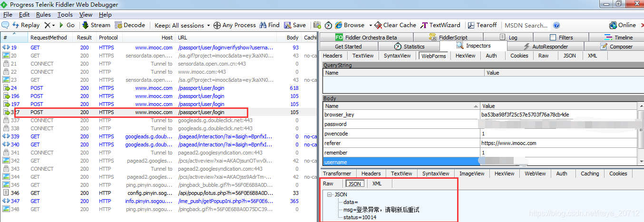This screenshot has height=222, width=644.
Task: Open Keep: All sessions dropdown
Action: tap(182, 25)
